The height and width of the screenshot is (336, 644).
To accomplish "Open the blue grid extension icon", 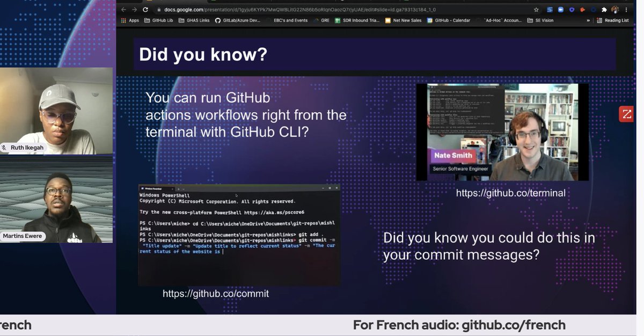I will [550, 10].
